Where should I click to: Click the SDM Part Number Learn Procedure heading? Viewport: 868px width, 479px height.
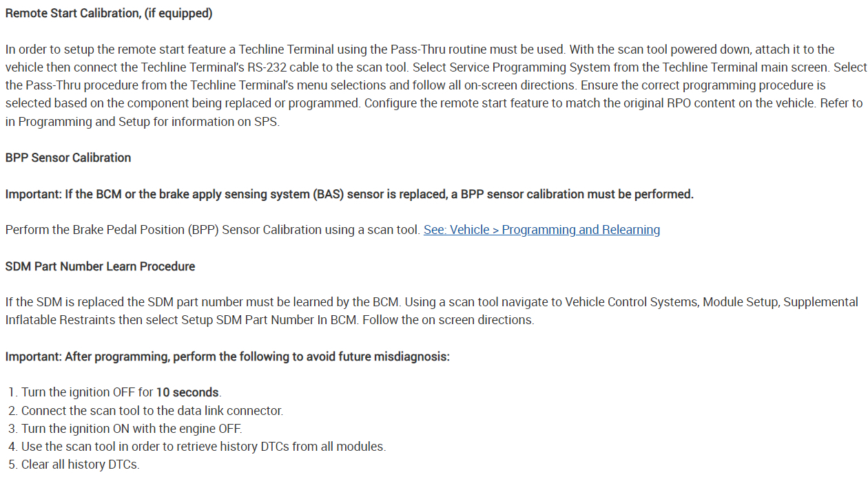coord(100,266)
